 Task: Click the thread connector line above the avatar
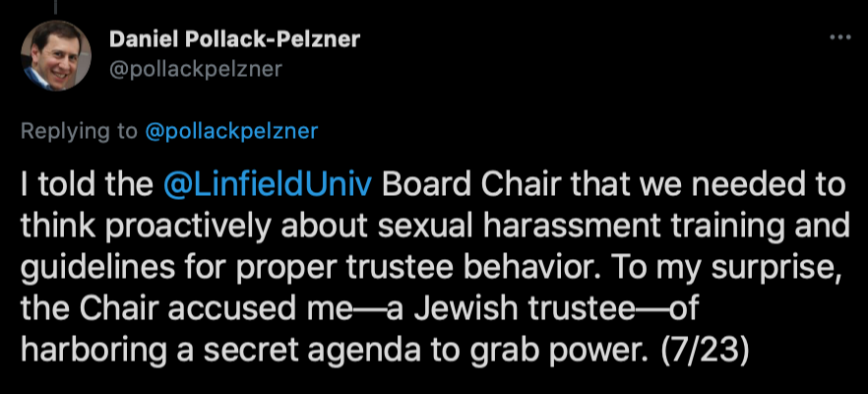[x=56, y=5]
